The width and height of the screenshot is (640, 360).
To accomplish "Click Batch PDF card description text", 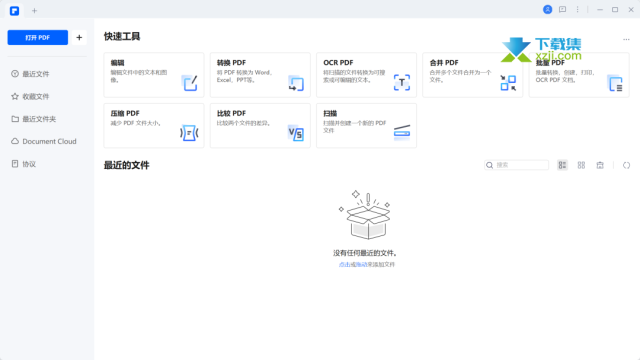I will (565, 76).
